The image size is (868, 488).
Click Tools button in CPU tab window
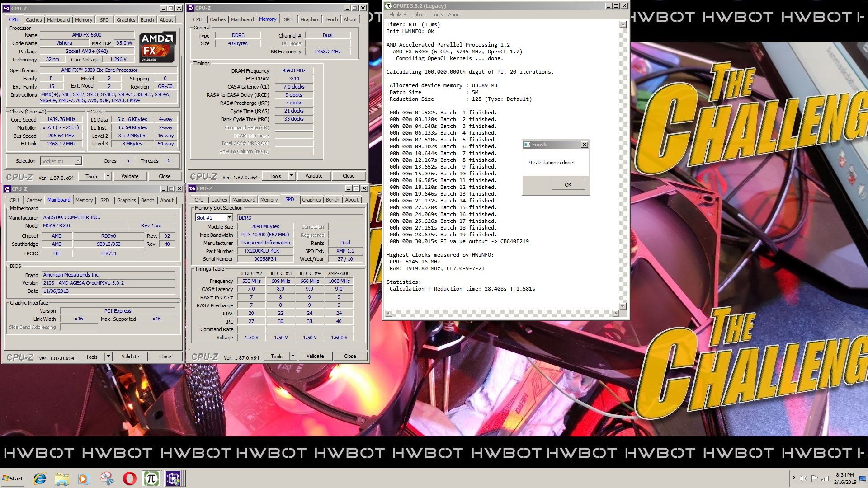pyautogui.click(x=91, y=176)
